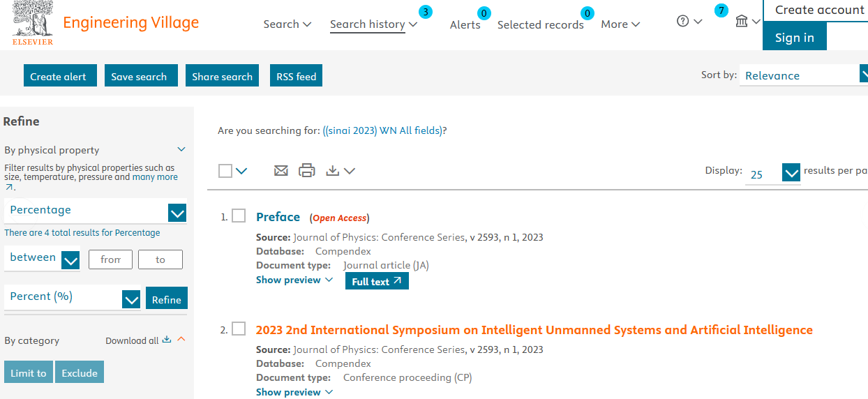Open select-all checkbox dropdown arrow
This screenshot has height=399, width=868.
tap(241, 171)
